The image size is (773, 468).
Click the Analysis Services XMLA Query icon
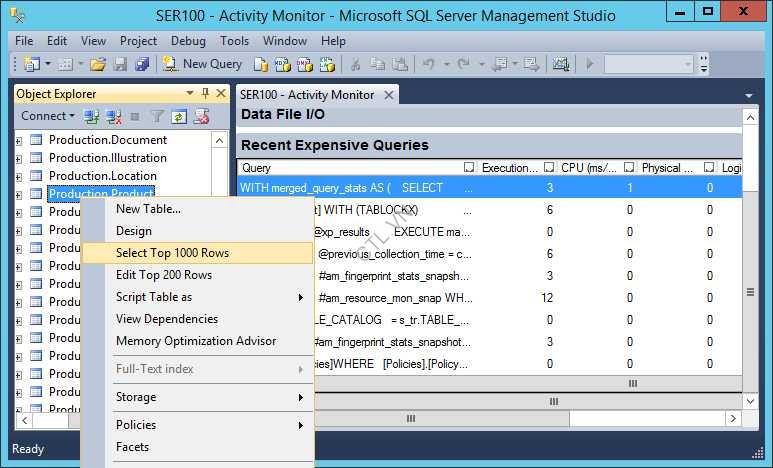[x=327, y=65]
